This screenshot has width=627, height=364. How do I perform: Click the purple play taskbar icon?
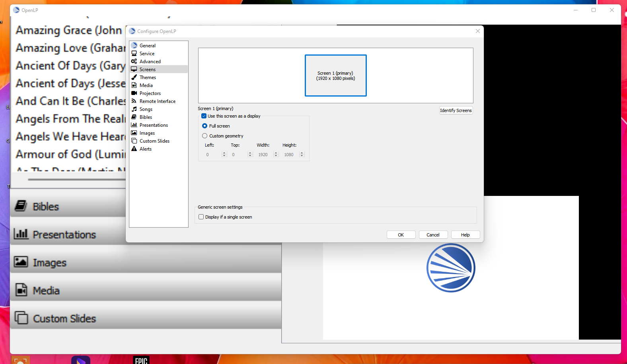[x=81, y=360]
